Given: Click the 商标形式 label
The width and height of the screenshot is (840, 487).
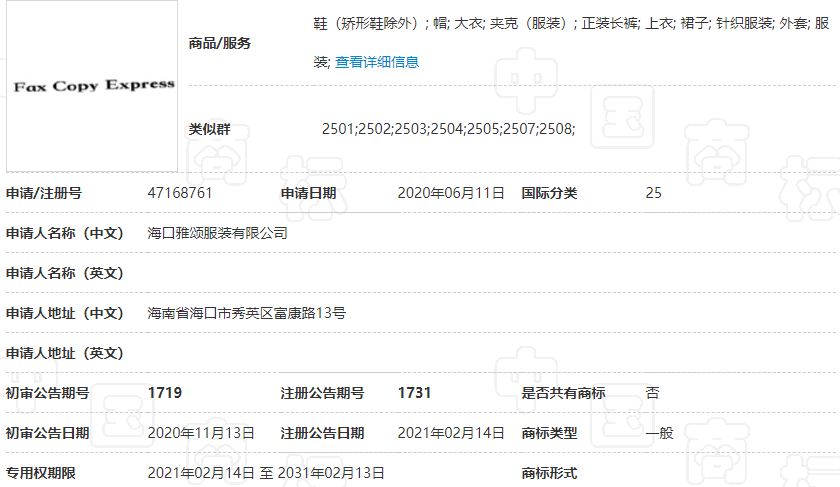Looking at the screenshot, I should click(550, 473).
